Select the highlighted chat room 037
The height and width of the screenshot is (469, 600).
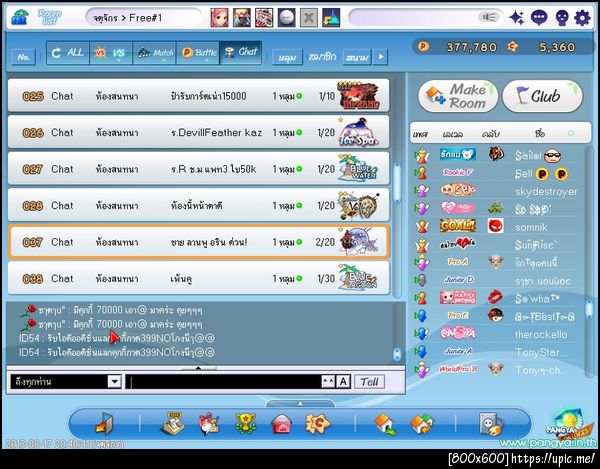199,242
